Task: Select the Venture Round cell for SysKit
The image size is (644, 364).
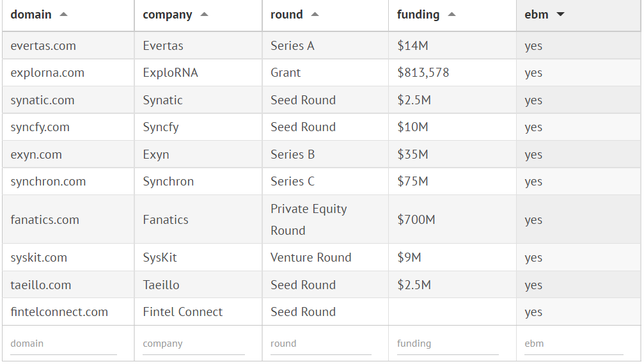Action: coord(311,258)
